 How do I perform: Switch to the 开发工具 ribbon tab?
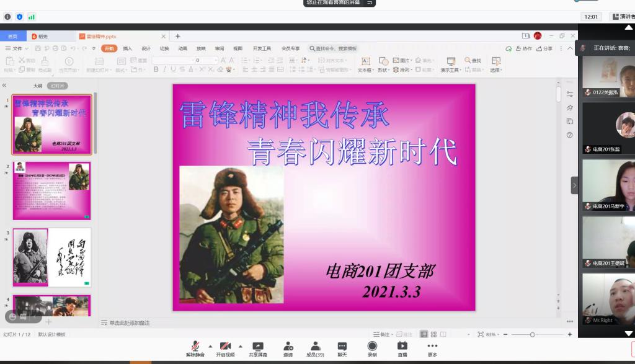point(262,48)
